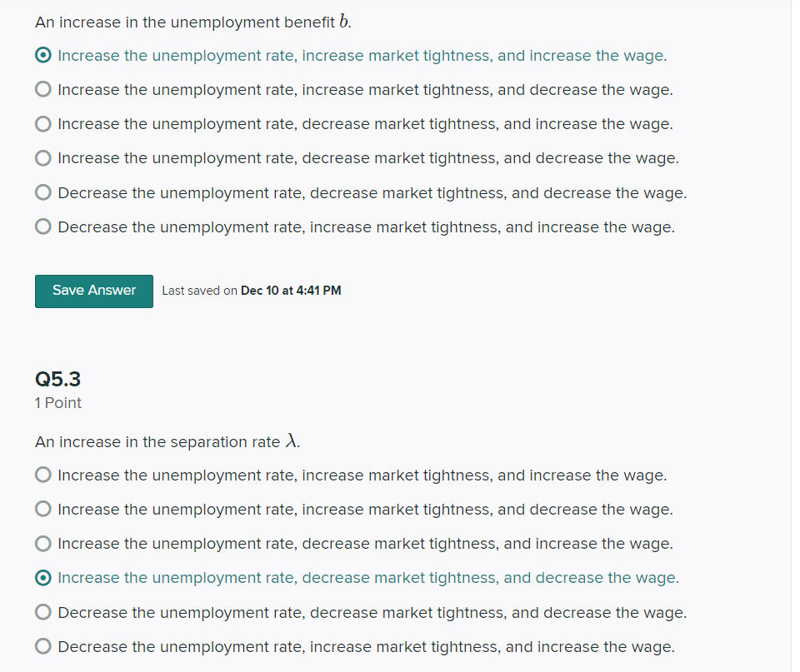
Task: Pick 'decrease market tightness, and increase the wage' above Save
Action: [x=42, y=123]
